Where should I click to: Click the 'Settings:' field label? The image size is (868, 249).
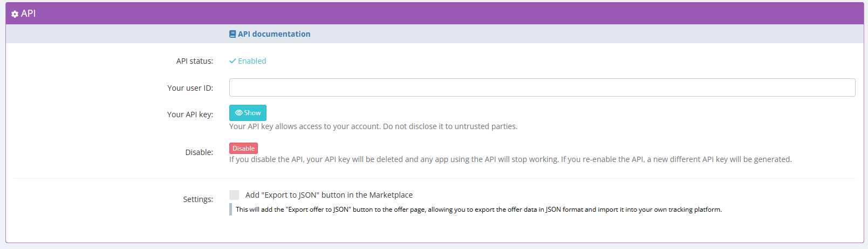click(198, 199)
